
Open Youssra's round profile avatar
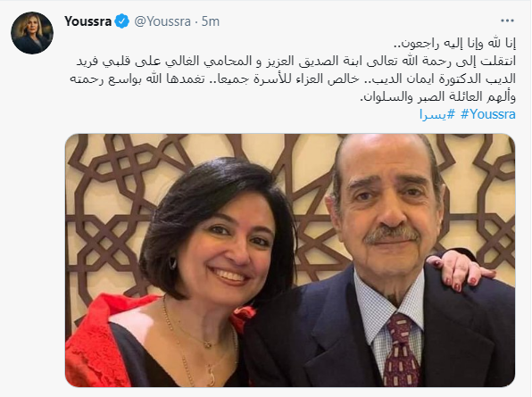(x=32, y=33)
